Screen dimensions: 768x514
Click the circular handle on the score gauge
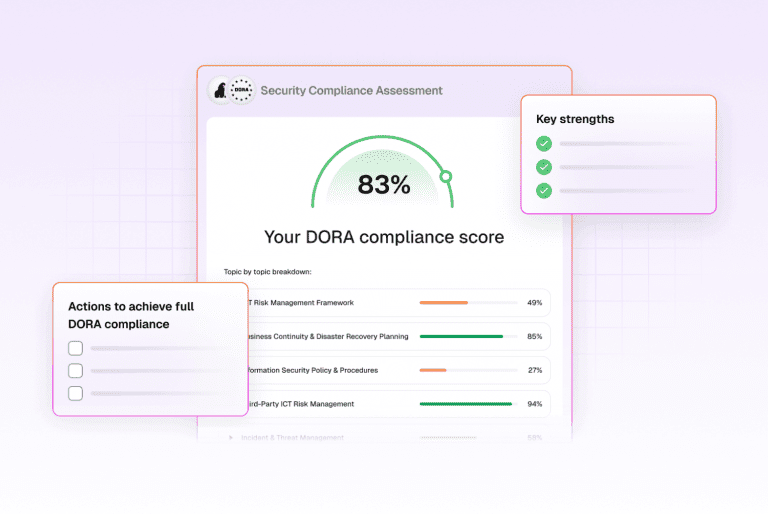446,176
